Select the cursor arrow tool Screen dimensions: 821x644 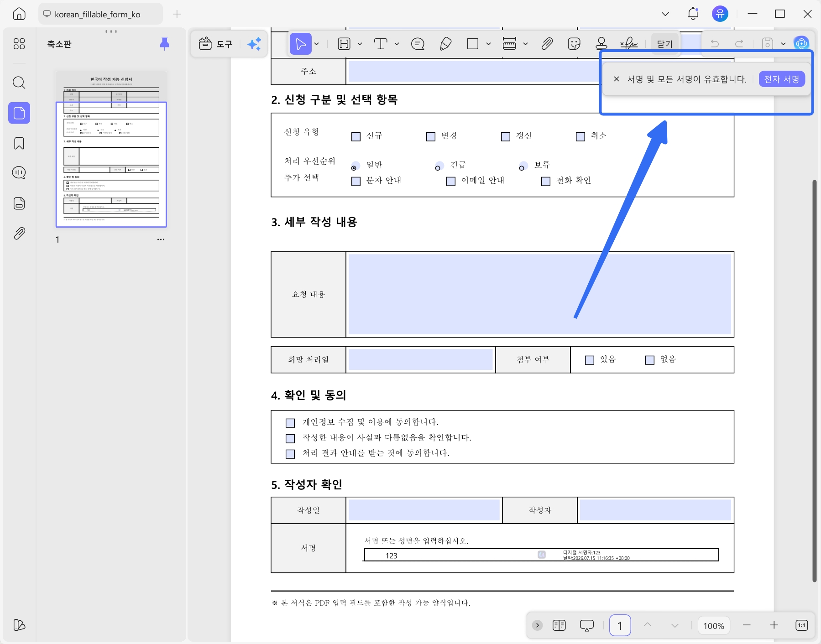(x=301, y=44)
